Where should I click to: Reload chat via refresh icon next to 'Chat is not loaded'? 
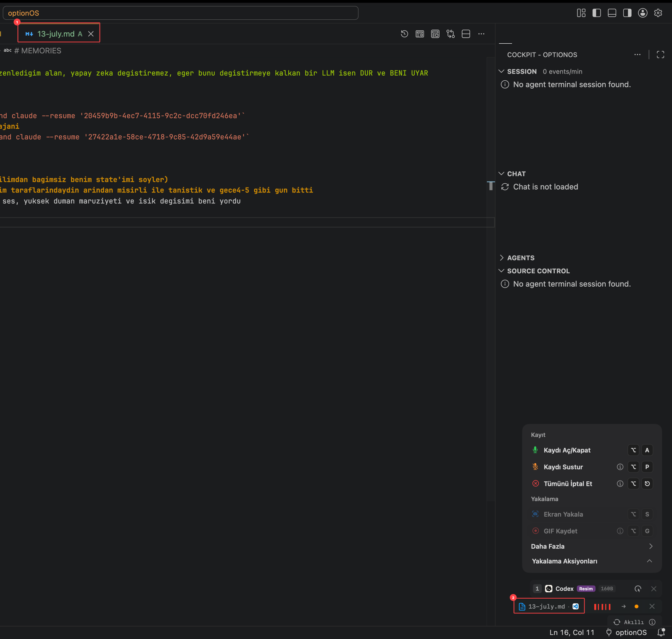[505, 187]
